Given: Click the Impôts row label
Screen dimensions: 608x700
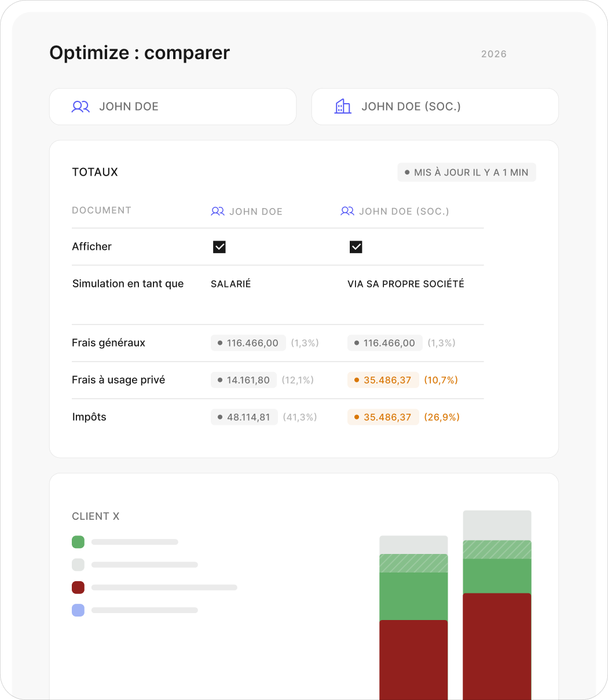Looking at the screenshot, I should tap(89, 417).
